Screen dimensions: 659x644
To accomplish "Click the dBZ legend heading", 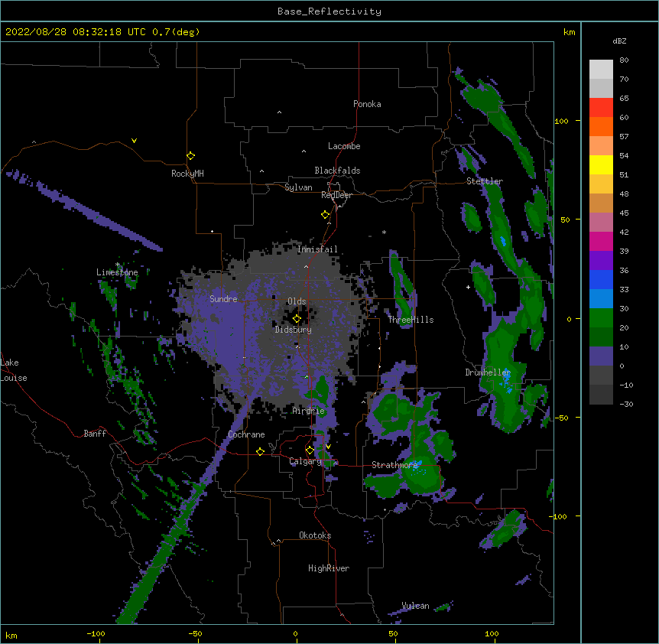I will pyautogui.click(x=619, y=41).
